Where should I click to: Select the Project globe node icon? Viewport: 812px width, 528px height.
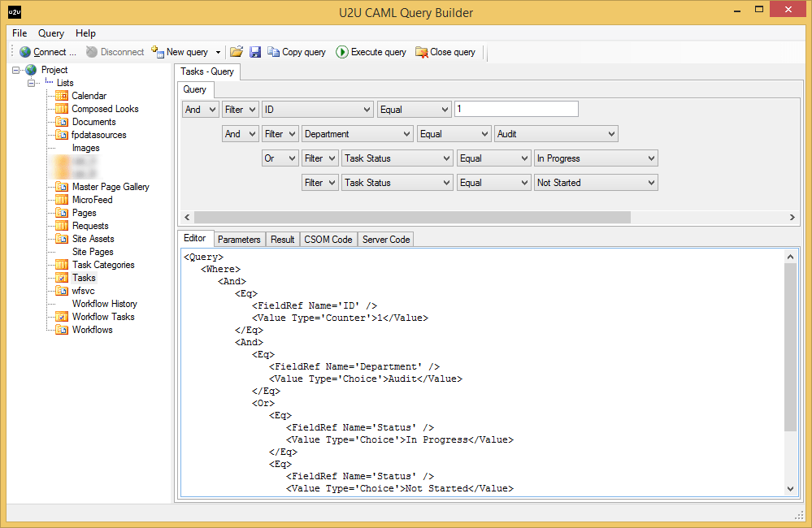pyautogui.click(x=31, y=69)
